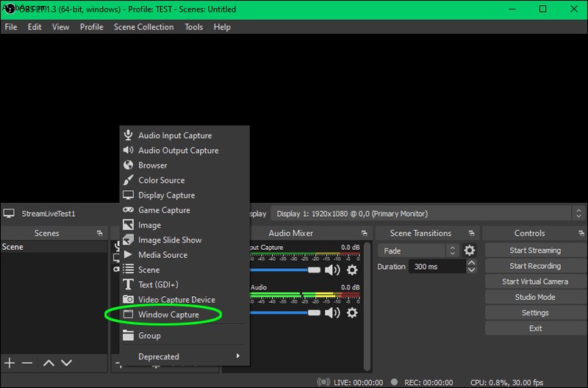Remove the selected scene with minus icon

pos(27,363)
